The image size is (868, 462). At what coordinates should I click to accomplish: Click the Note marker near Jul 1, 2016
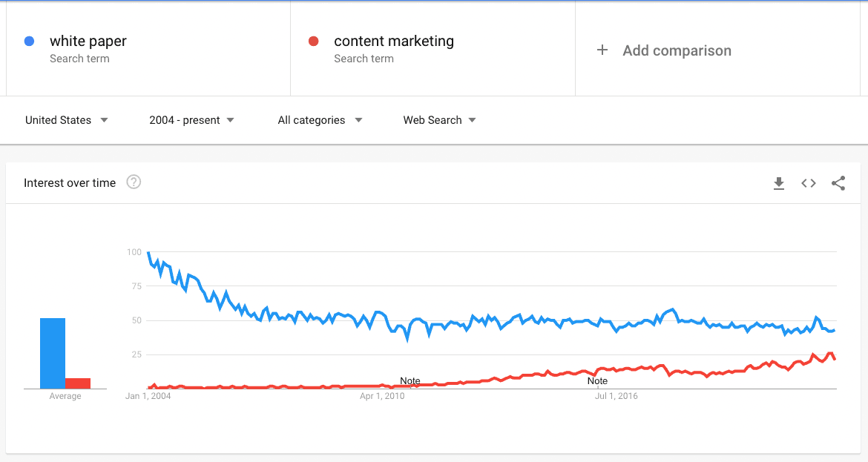(x=597, y=380)
